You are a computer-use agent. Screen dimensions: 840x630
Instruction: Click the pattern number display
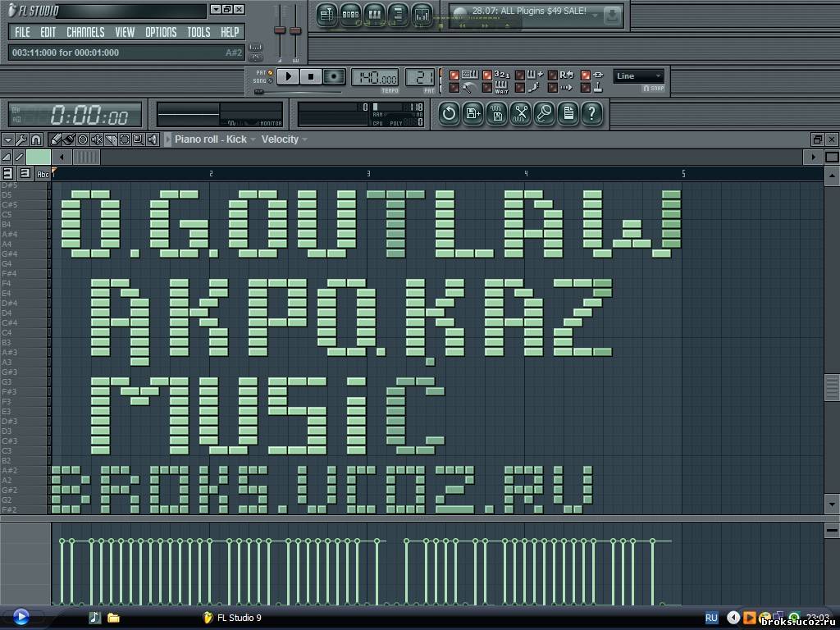[420, 78]
